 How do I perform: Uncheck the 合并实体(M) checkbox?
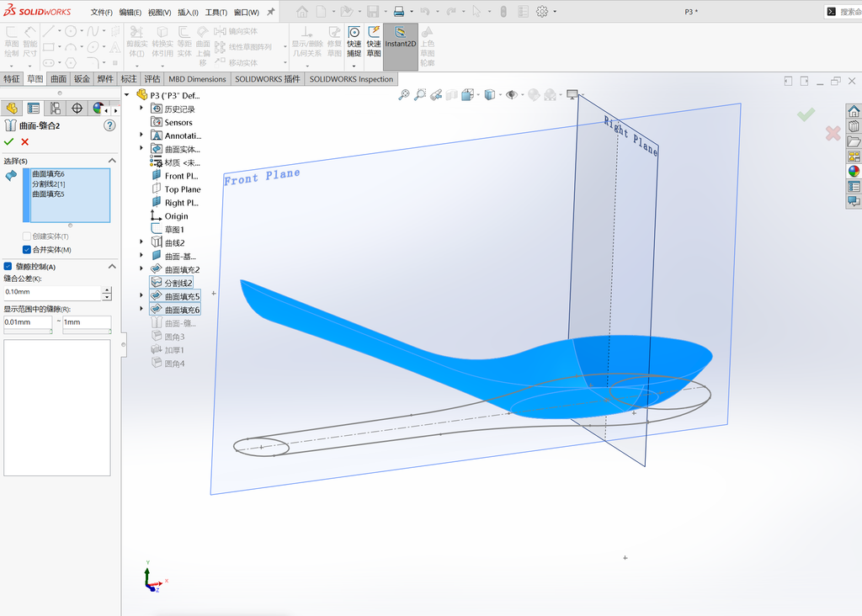pyautogui.click(x=26, y=249)
